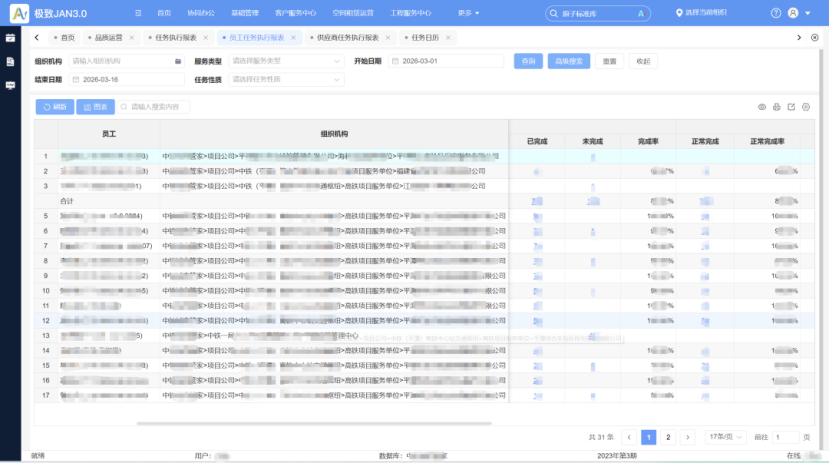Click the AI assistant icon in search box
Image resolution: width=830 pixels, height=464 pixels.
pos(641,13)
